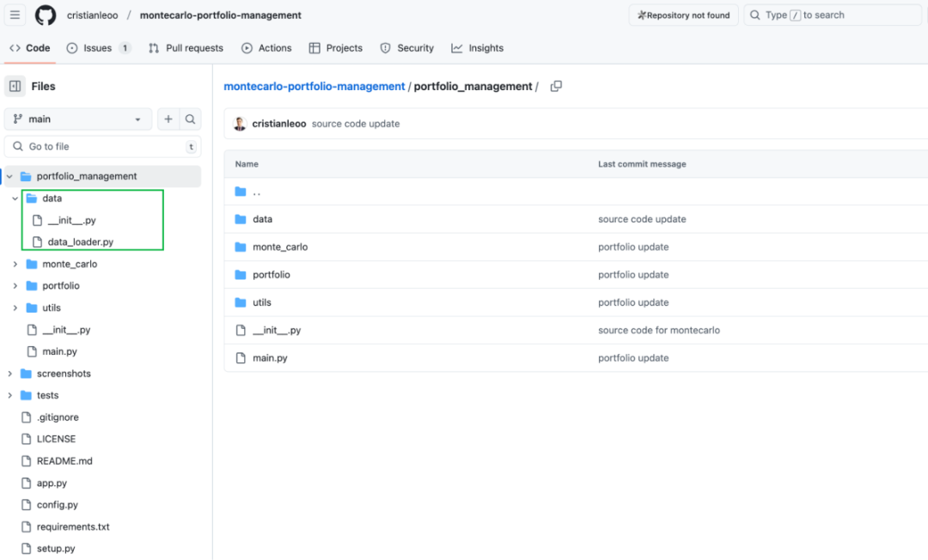Open the main branch dropdown
Viewport: 928px width, 560px height.
(78, 119)
